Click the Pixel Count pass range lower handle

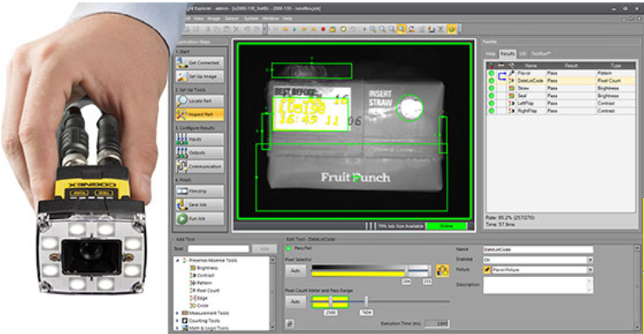pyautogui.click(x=331, y=302)
